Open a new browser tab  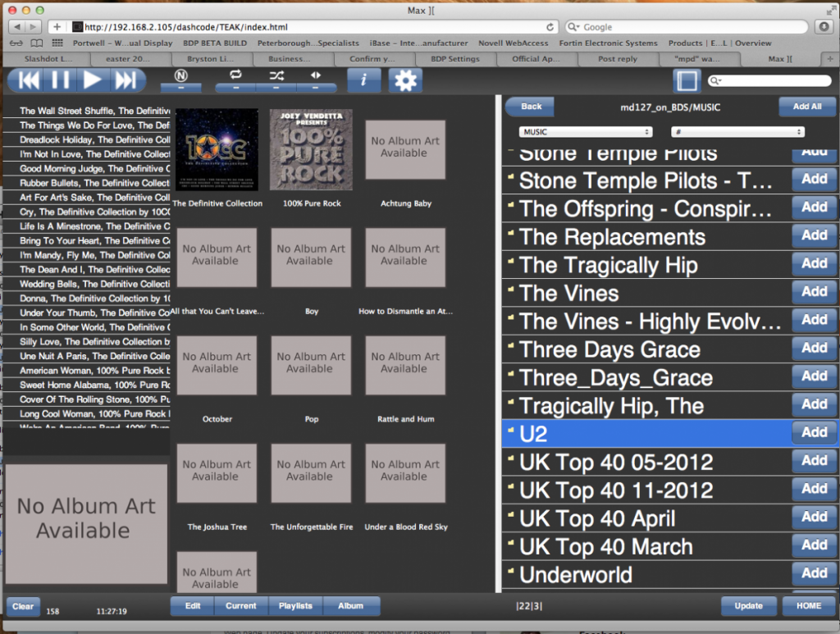pos(829,59)
